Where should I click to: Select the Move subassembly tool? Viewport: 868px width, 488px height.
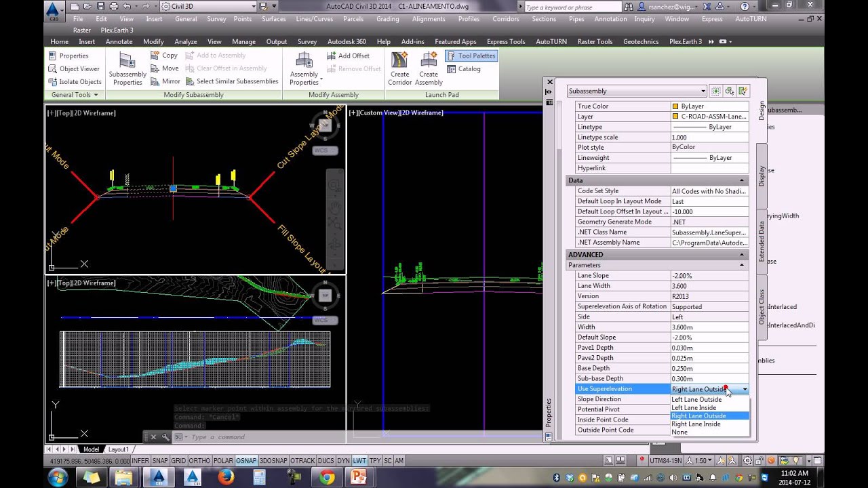point(165,68)
